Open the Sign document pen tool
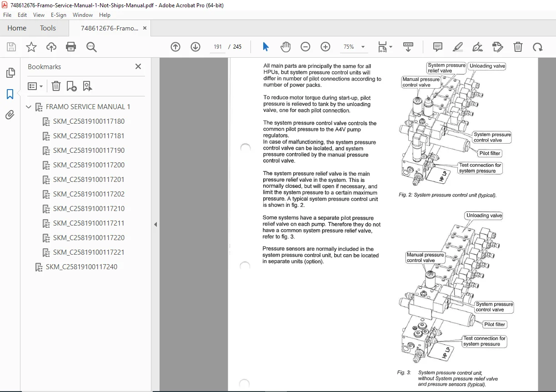 478,47
